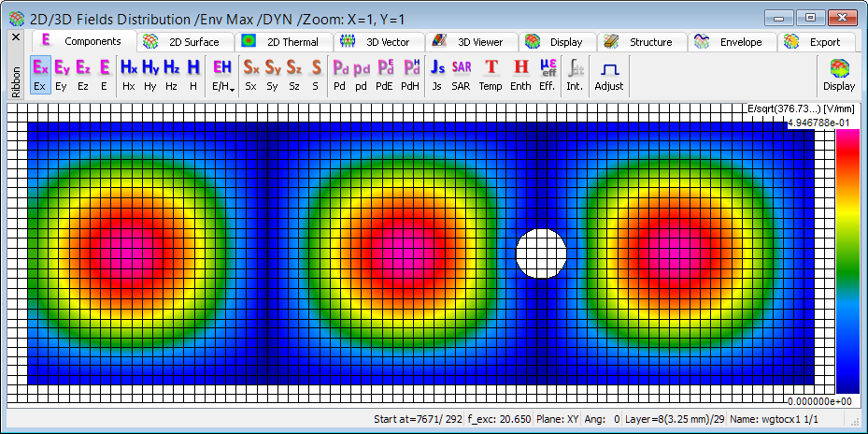The height and width of the screenshot is (434, 868).
Task: Click the circular hole in the field plot
Action: tap(542, 253)
